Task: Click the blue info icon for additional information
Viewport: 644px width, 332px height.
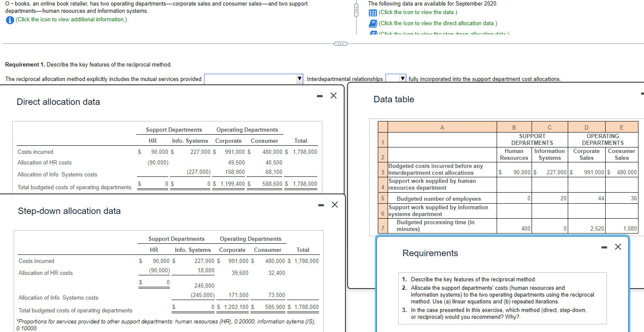Action: [9, 20]
